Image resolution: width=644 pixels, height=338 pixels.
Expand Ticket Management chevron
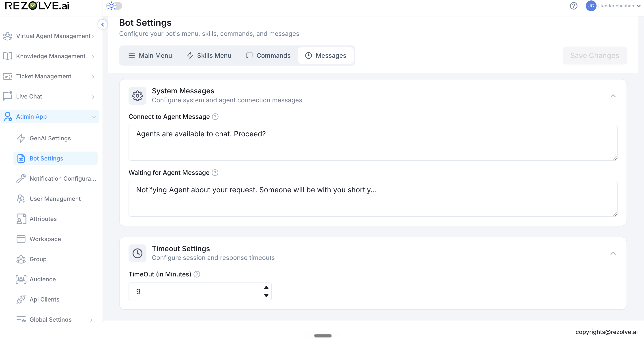pos(93,77)
